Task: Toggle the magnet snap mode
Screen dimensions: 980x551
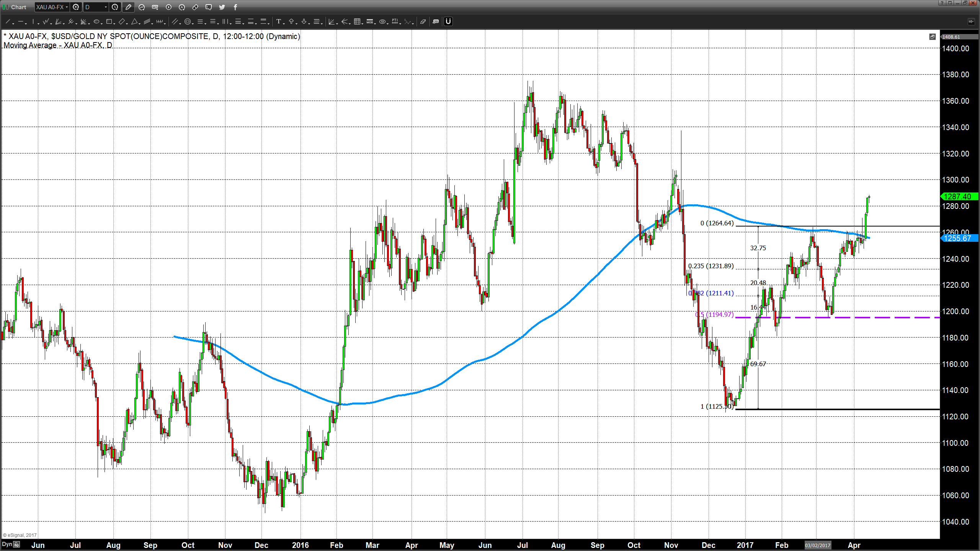Action: tap(448, 22)
